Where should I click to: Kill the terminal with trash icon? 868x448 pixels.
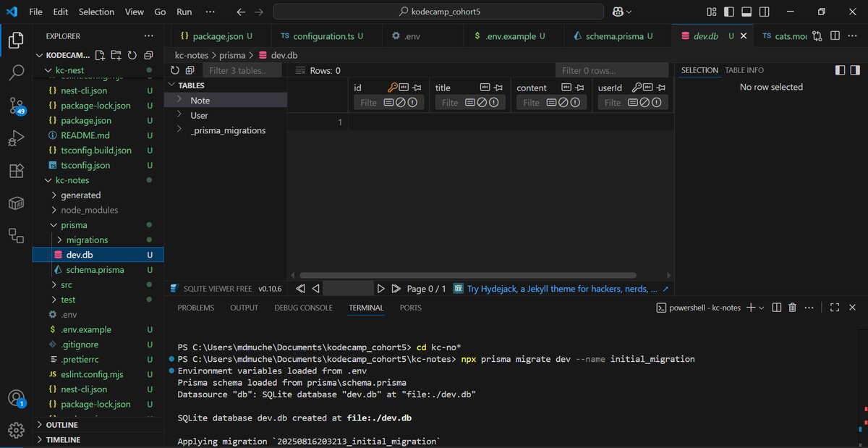792,308
